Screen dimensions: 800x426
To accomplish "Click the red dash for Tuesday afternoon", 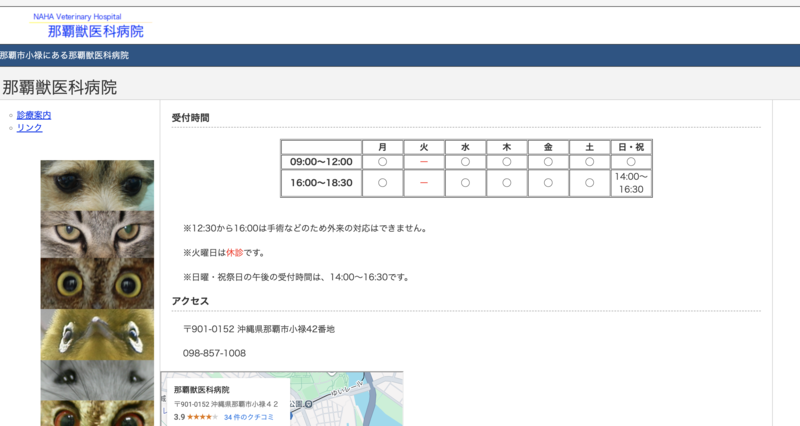I will 424,183.
